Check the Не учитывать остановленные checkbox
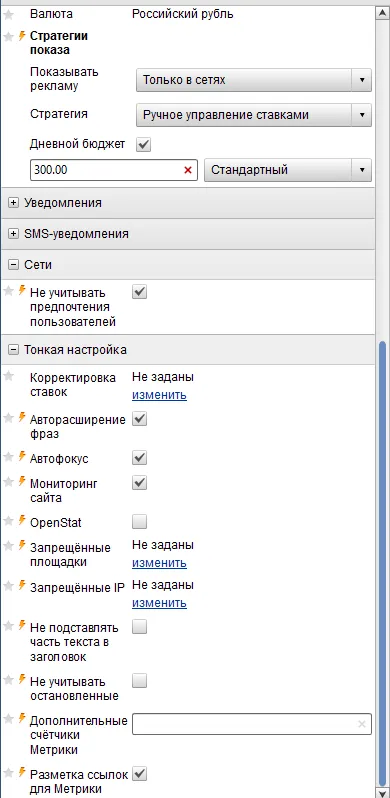Viewport: 390px width, 798px height. 140,680
